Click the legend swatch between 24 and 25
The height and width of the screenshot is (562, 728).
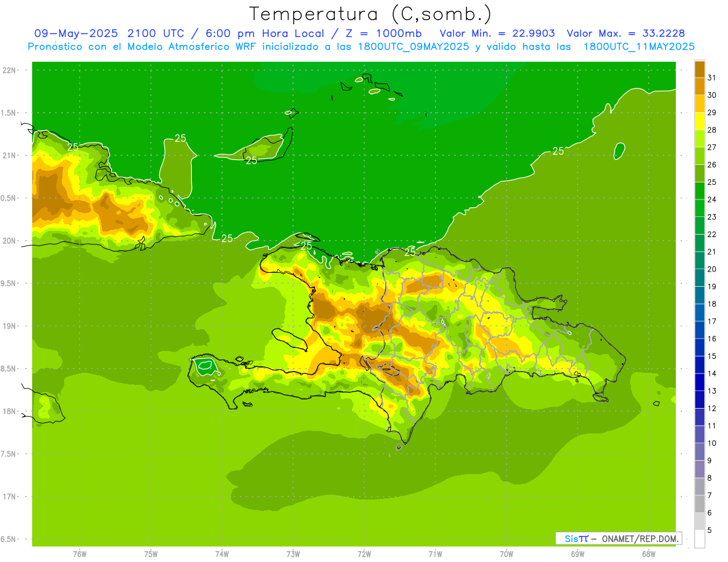click(x=699, y=191)
